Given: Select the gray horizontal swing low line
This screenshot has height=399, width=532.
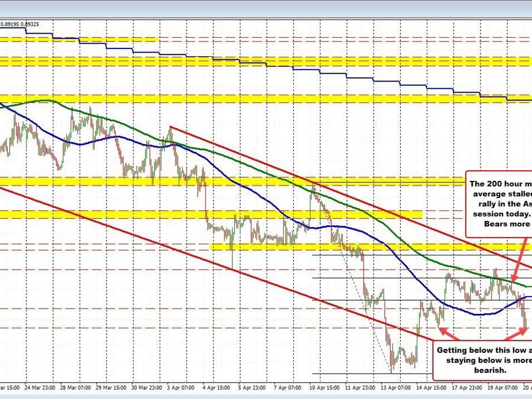Looking at the screenshot, I should [x=355, y=374].
